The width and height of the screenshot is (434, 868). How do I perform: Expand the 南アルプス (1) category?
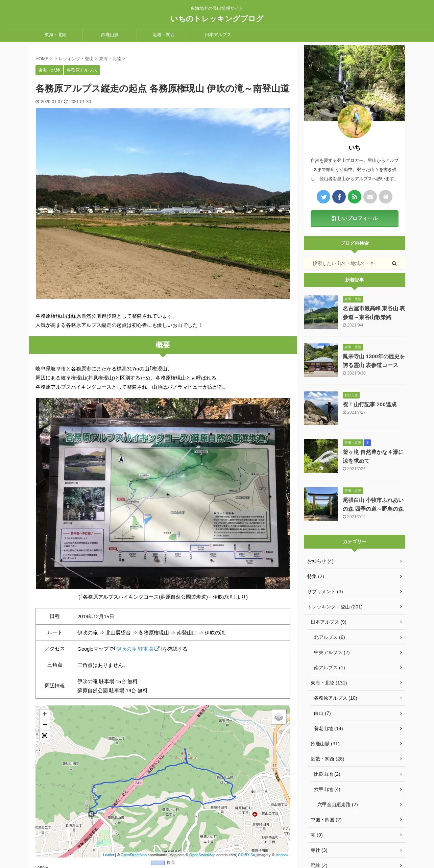(x=358, y=668)
